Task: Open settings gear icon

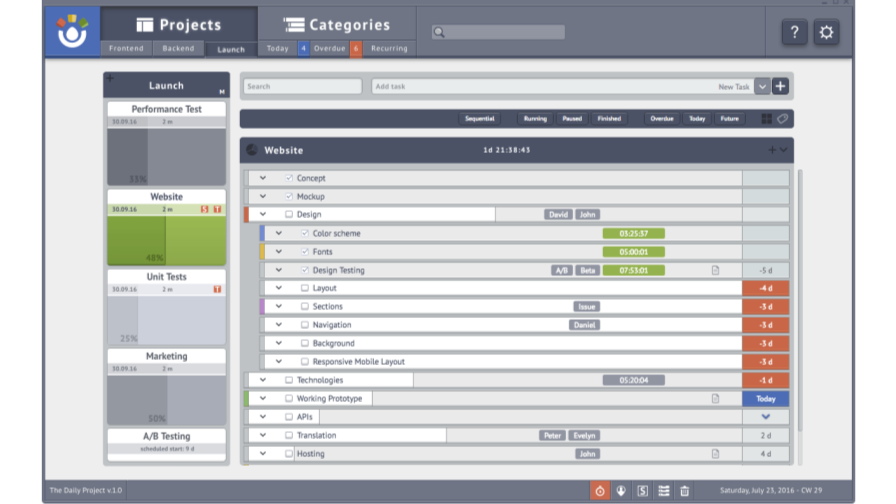Action: click(826, 32)
